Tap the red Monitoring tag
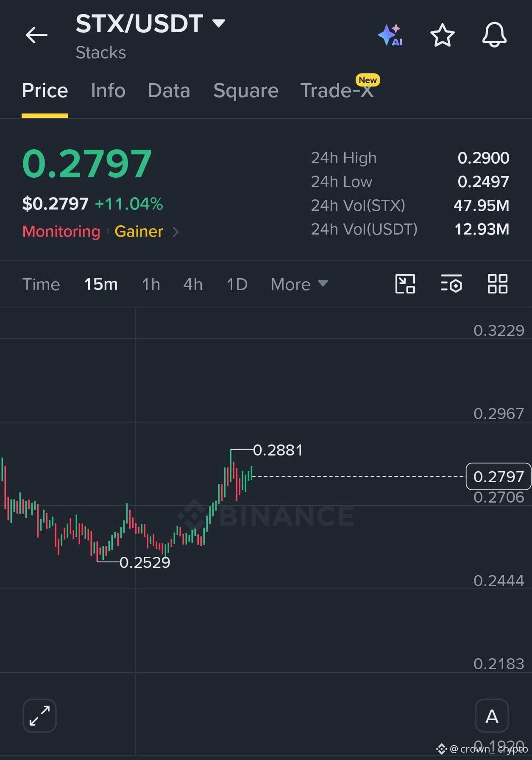This screenshot has width=532, height=760. tap(61, 232)
